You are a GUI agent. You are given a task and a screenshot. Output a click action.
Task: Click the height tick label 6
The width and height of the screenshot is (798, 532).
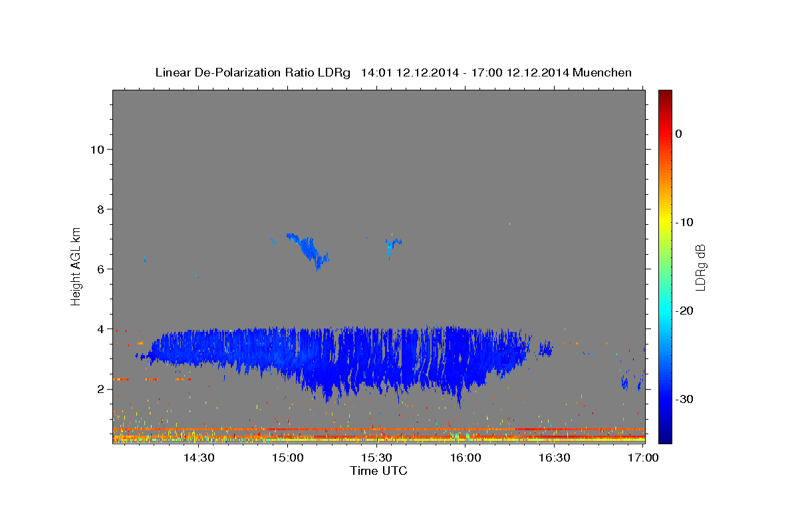(x=100, y=269)
